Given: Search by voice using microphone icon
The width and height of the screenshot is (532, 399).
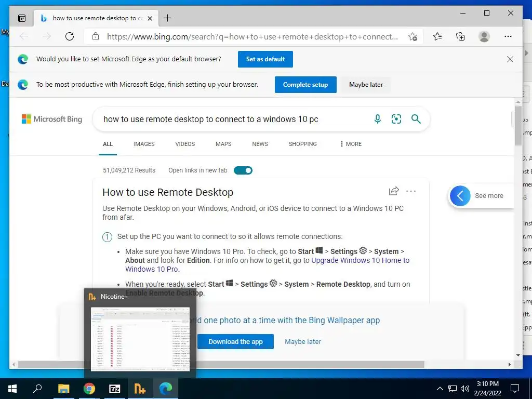Looking at the screenshot, I should point(377,119).
